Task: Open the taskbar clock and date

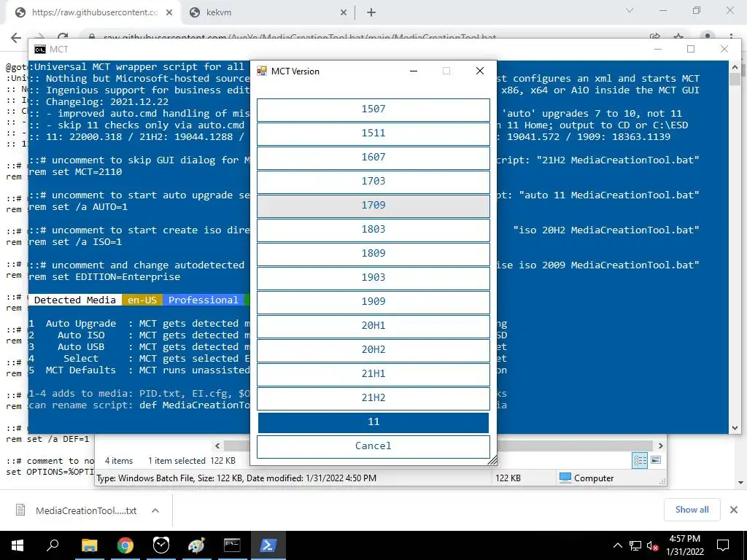Action: (x=684, y=545)
